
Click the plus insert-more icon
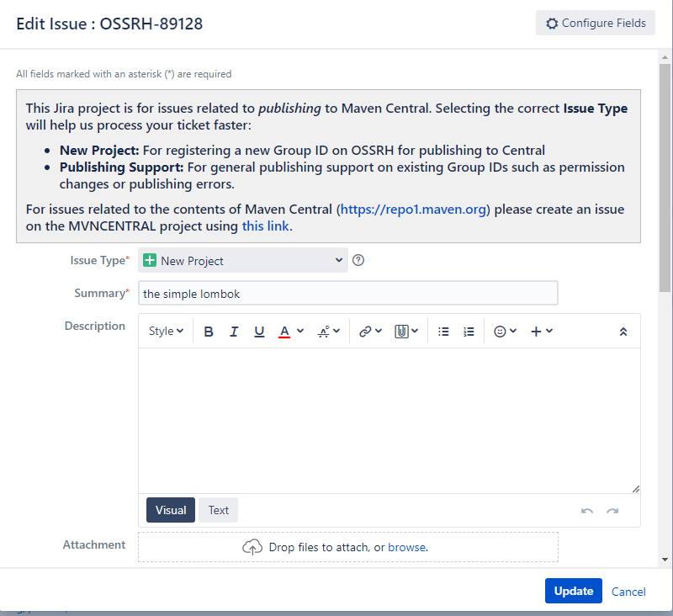pyautogui.click(x=536, y=332)
